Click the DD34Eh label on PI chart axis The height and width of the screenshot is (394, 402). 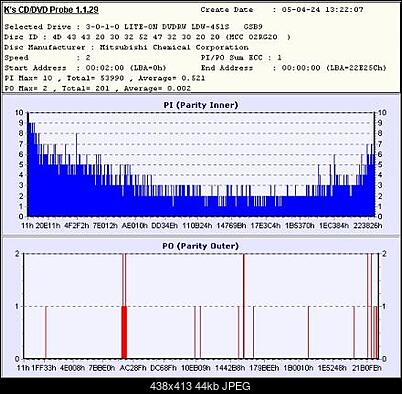pyautogui.click(x=165, y=226)
